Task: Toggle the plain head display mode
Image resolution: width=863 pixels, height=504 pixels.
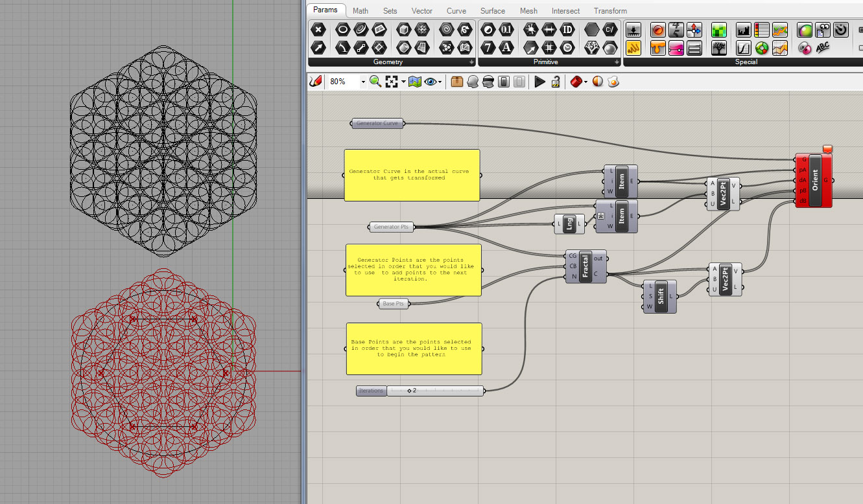Action: 473,82
